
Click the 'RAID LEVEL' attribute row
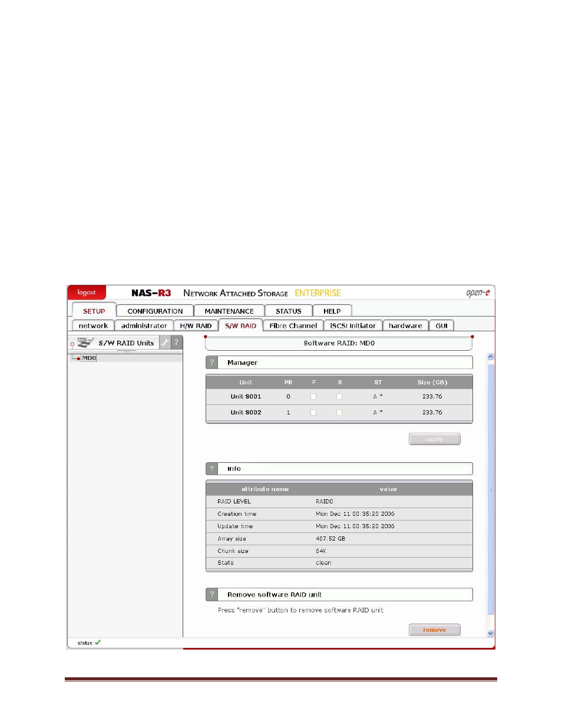(339, 502)
